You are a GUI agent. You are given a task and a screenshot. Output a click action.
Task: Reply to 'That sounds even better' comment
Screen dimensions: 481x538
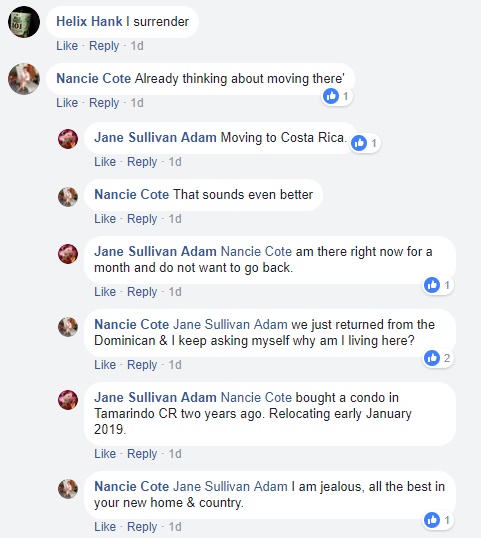pyautogui.click(x=142, y=219)
